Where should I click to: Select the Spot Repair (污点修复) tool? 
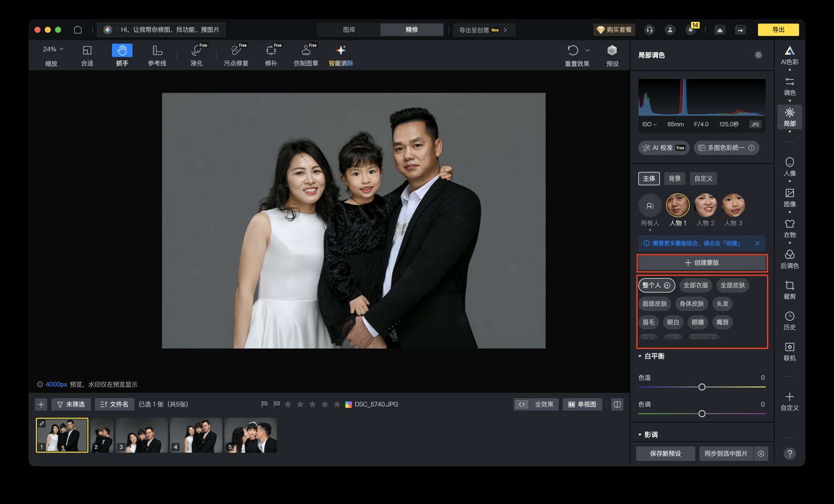click(x=236, y=55)
